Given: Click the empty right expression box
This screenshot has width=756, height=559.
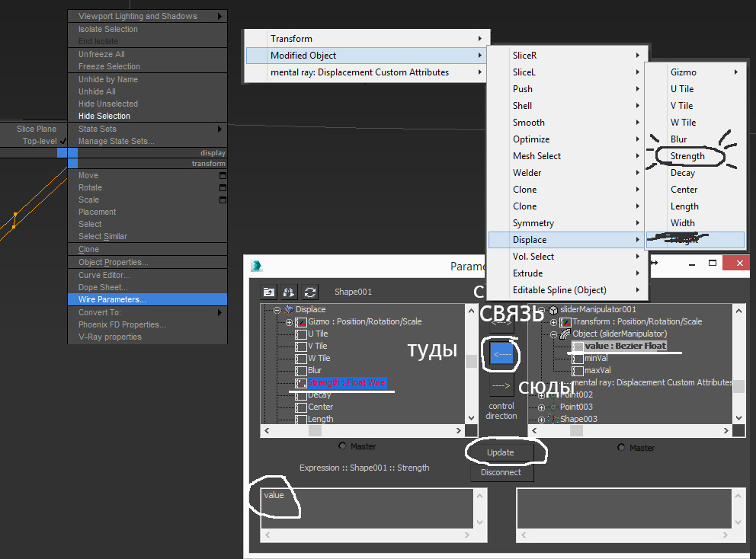Looking at the screenshot, I should coord(624,509).
